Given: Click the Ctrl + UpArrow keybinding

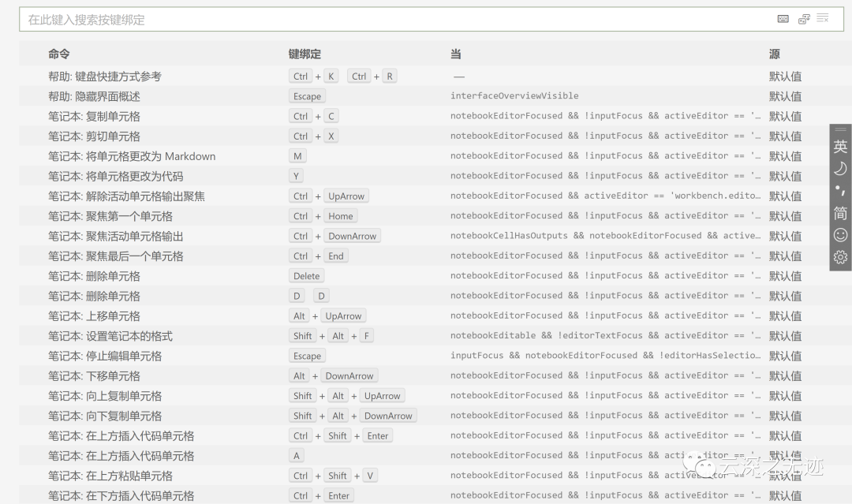Looking at the screenshot, I should tap(329, 196).
